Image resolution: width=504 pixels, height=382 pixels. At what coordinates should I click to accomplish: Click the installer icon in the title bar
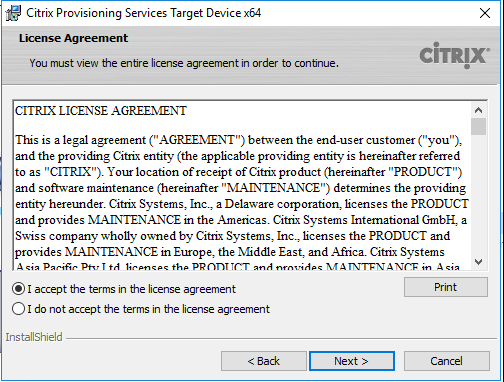(x=13, y=13)
